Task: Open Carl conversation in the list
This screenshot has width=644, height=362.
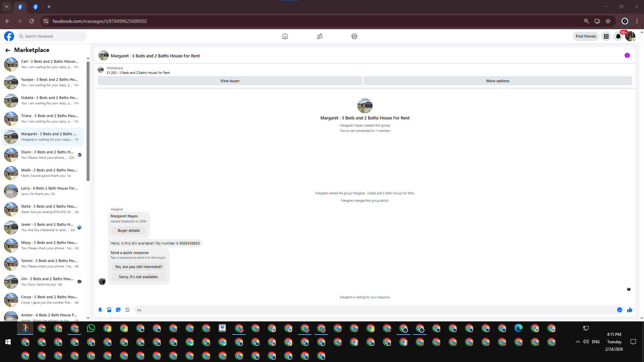Action: click(x=43, y=64)
